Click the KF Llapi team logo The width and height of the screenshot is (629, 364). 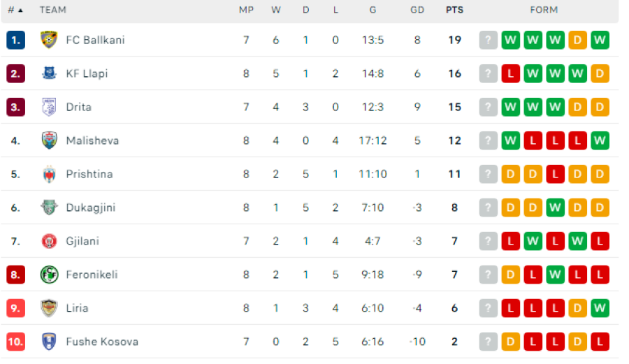(49, 73)
